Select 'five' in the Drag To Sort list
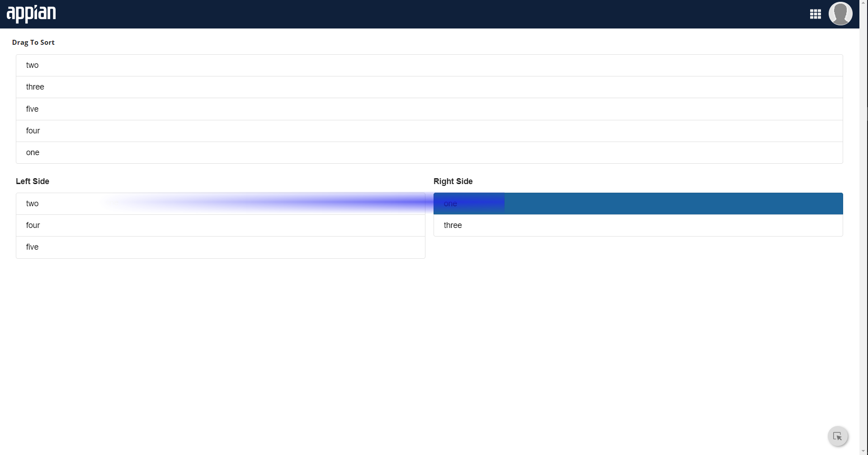 point(33,109)
